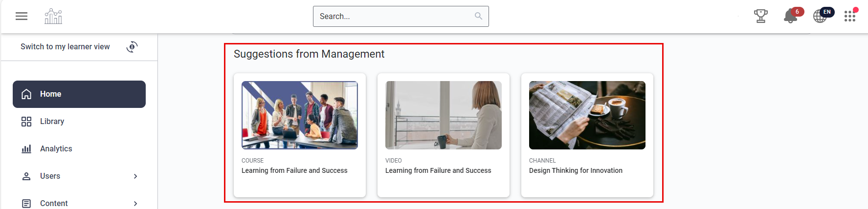The width and height of the screenshot is (868, 209).
Task: Open the apps grid launcher
Action: coord(850,16)
